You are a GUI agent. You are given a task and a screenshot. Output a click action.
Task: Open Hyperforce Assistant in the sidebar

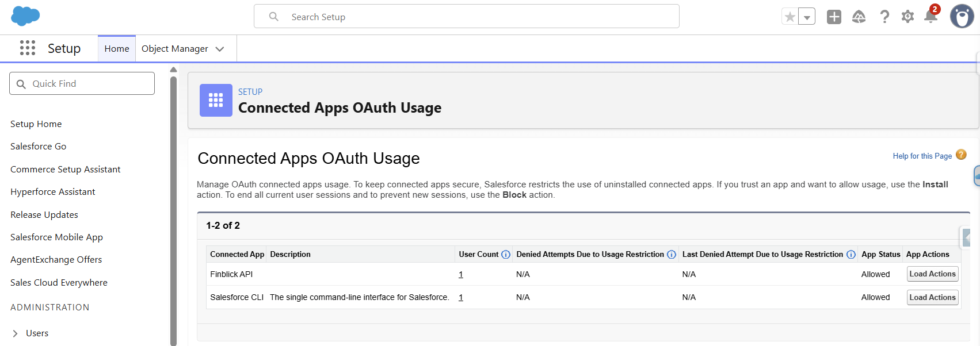click(x=52, y=191)
